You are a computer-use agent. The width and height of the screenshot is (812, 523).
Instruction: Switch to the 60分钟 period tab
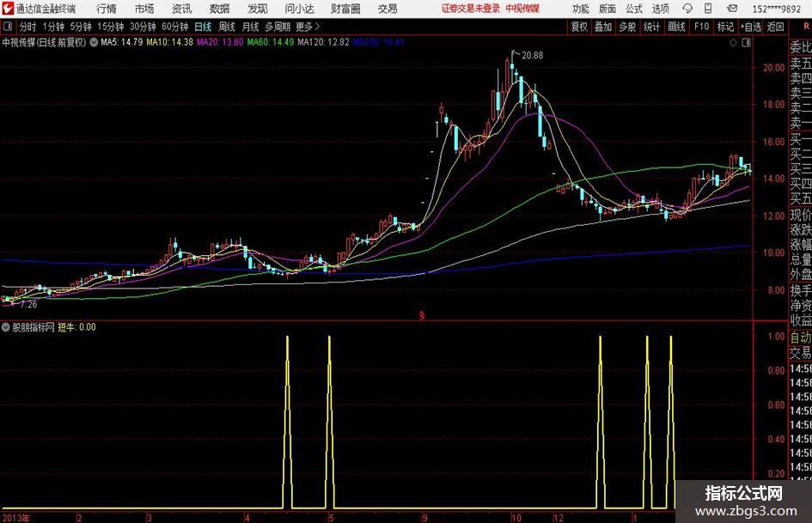(x=175, y=27)
